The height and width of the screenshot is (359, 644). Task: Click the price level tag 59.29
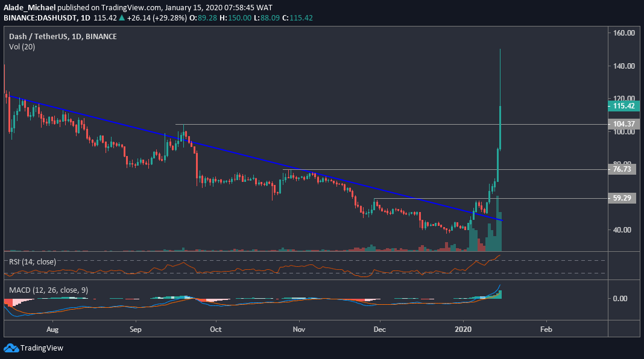tap(622, 198)
